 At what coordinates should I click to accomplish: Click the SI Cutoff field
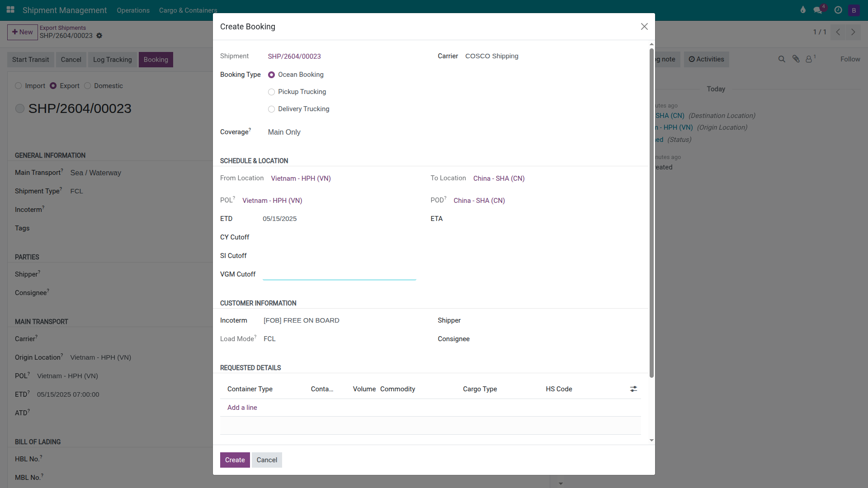(340, 256)
